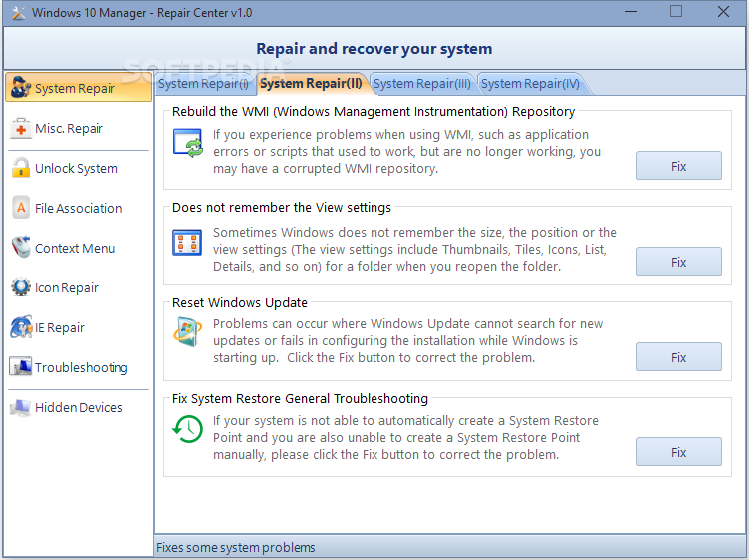This screenshot has height=560, width=749.
Task: Open the Icon Repair label
Action: pos(67,288)
